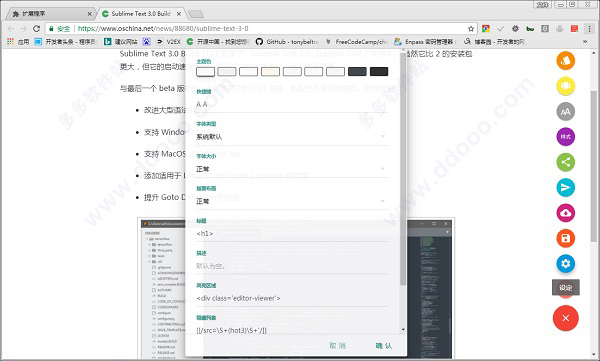The width and height of the screenshot is (600, 361).
Task: Click the pink cloud download button
Action: (565, 213)
